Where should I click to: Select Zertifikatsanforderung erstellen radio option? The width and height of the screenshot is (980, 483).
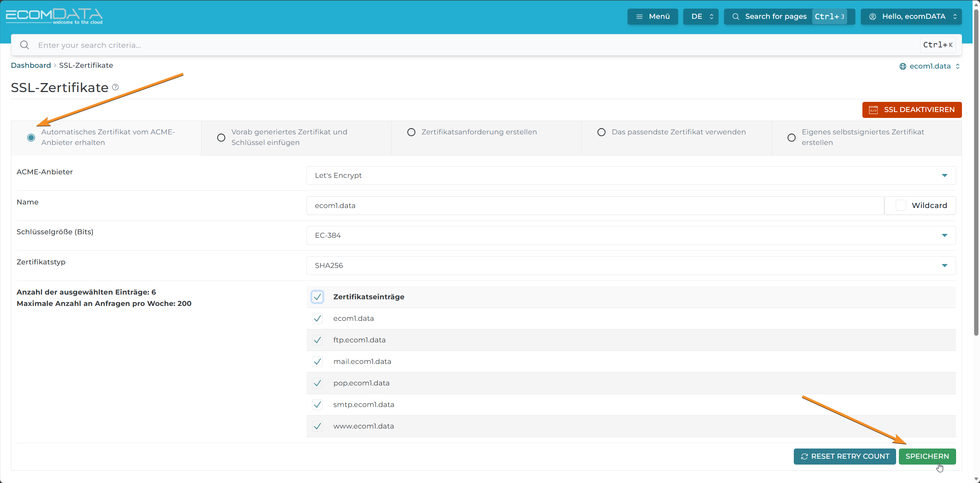pos(411,132)
